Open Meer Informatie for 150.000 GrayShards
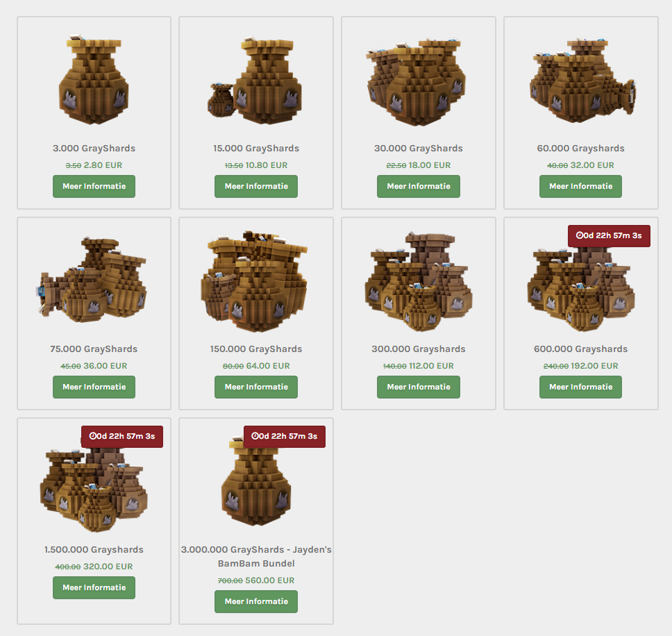The height and width of the screenshot is (636, 672). coord(256,387)
